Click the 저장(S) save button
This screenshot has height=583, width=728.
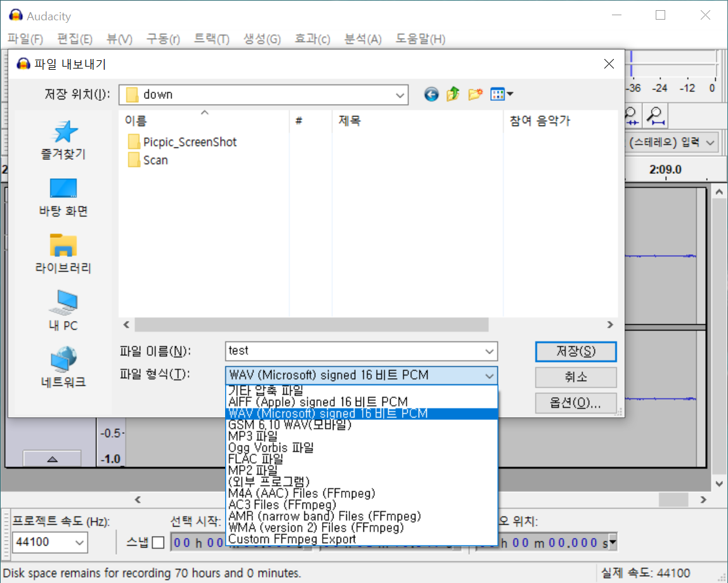576,351
